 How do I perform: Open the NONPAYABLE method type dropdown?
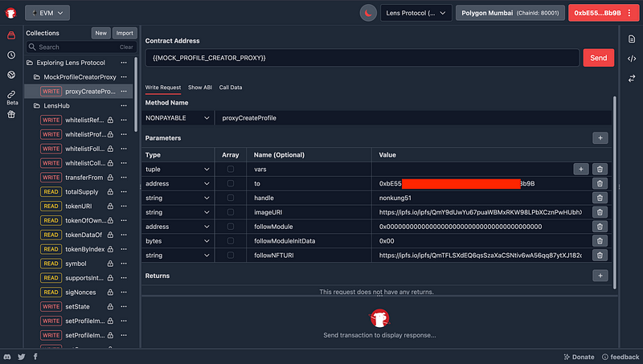[178, 118]
